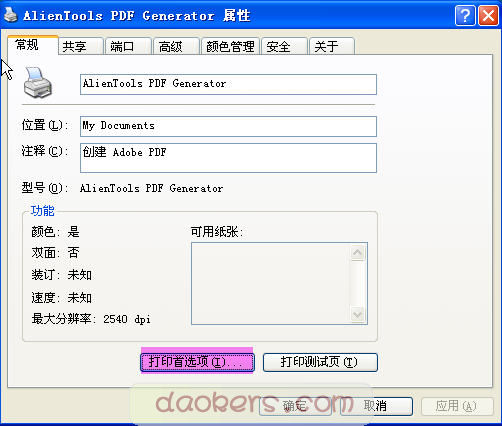Switch to the 共享 tab

click(81, 46)
